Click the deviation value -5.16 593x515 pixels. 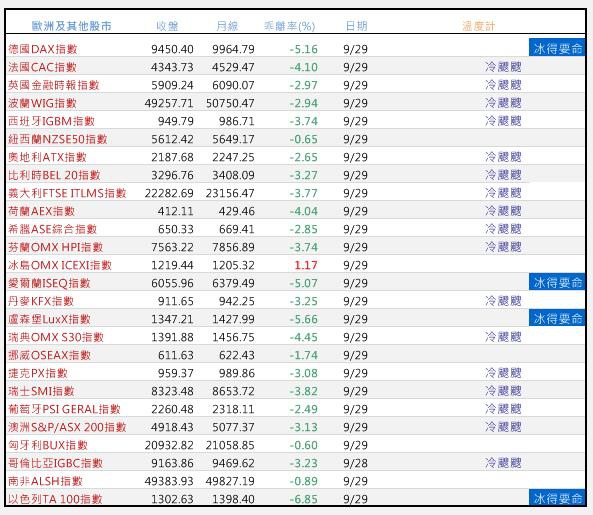(303, 49)
